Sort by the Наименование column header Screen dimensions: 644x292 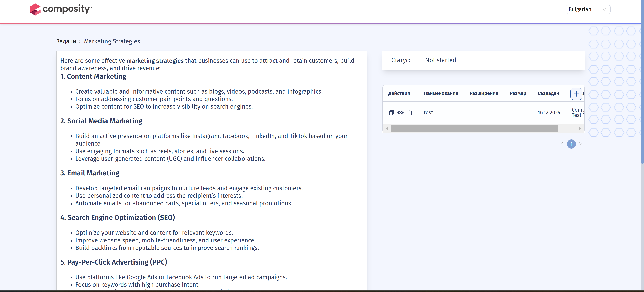point(441,93)
